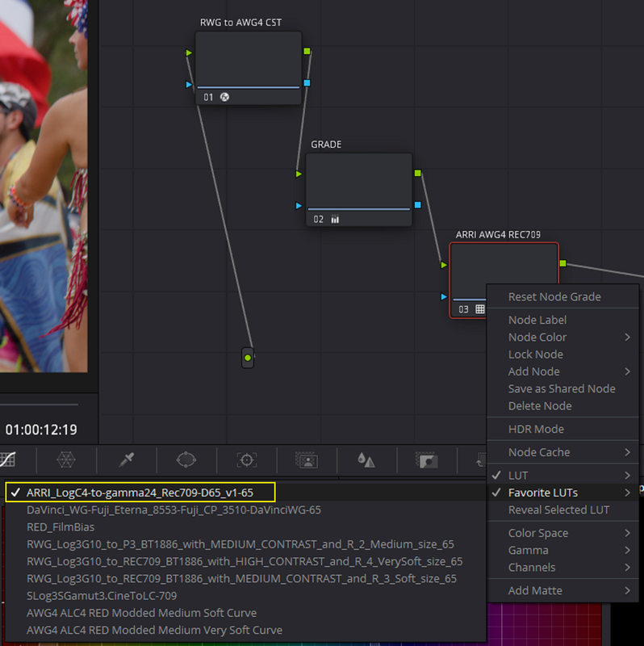644x646 pixels.
Task: Click color space transform icon on node 01
Action: point(224,97)
